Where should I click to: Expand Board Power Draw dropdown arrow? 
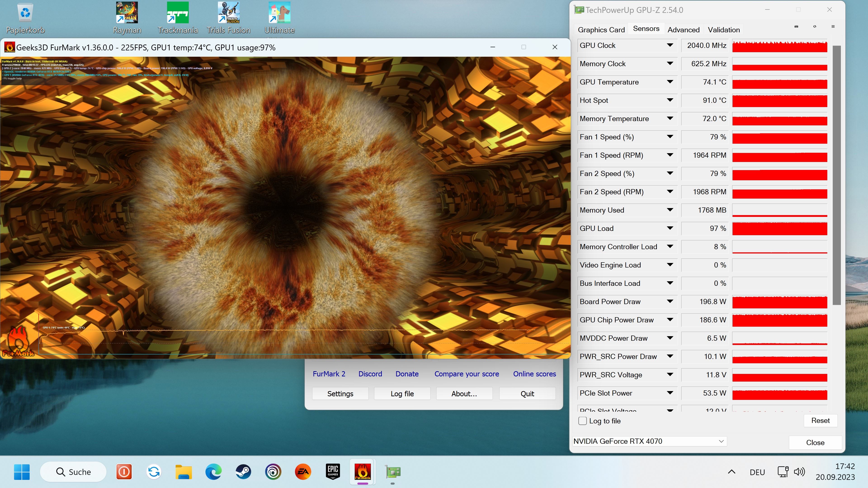(670, 301)
